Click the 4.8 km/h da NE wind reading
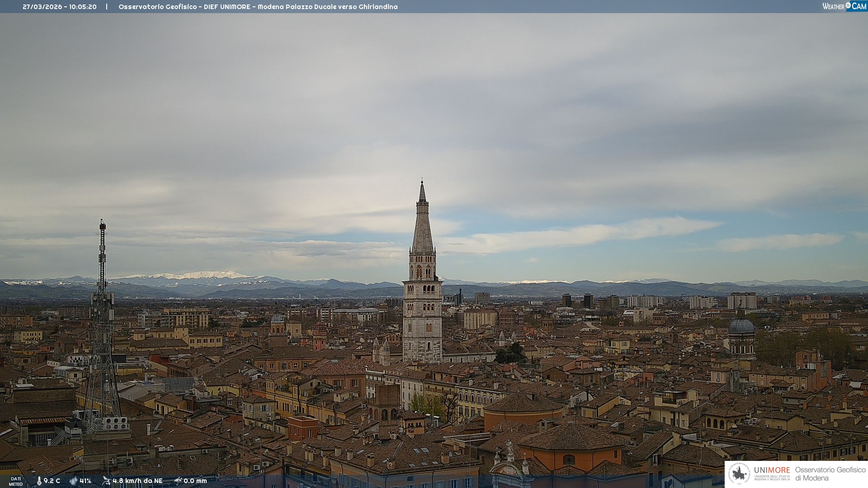The height and width of the screenshot is (488, 868). pyautogui.click(x=137, y=481)
